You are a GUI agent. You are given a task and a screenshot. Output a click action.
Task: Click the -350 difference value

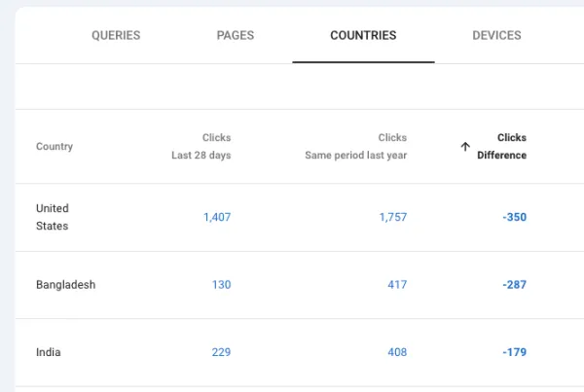pyautogui.click(x=514, y=217)
